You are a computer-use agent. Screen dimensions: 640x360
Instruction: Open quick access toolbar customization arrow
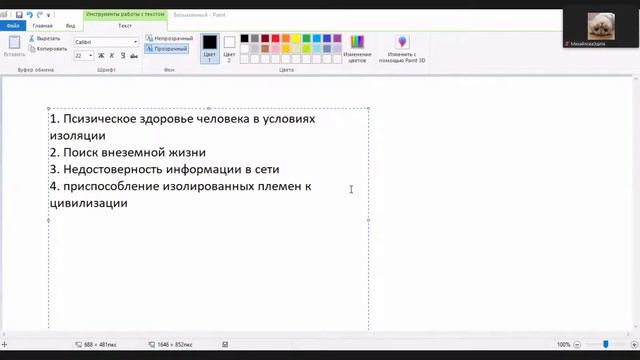49,15
